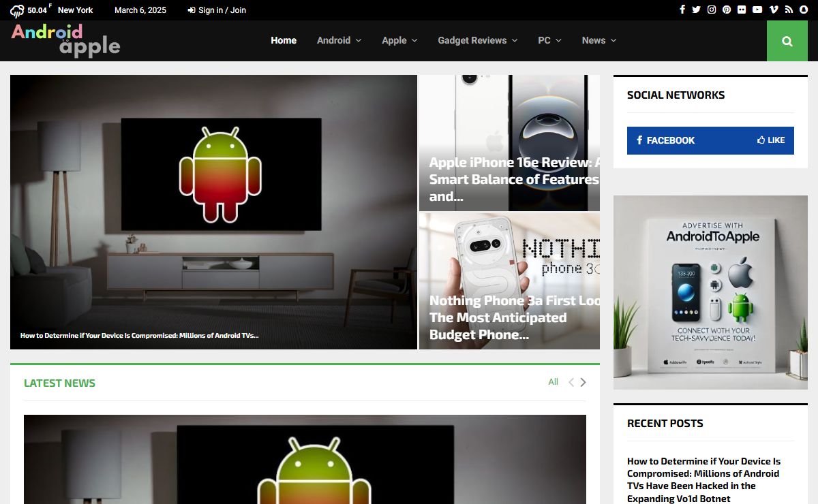818x504 pixels.
Task: Click the Android to Apple logo
Action: tap(65, 40)
